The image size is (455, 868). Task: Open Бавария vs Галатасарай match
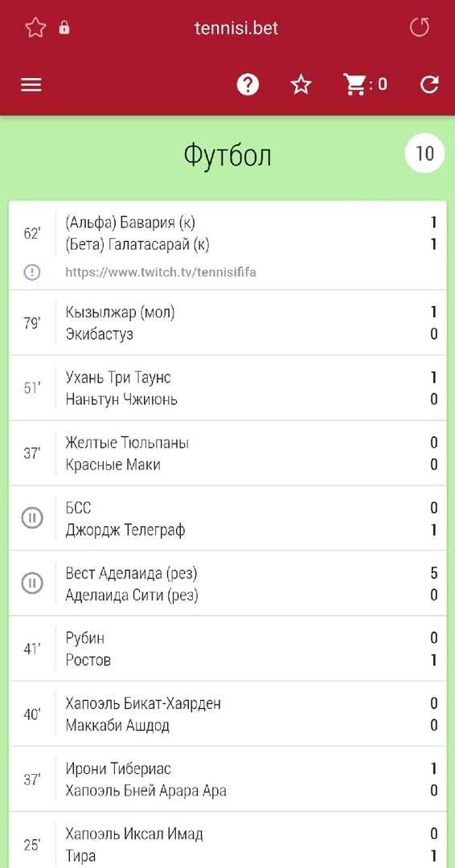[x=227, y=245]
